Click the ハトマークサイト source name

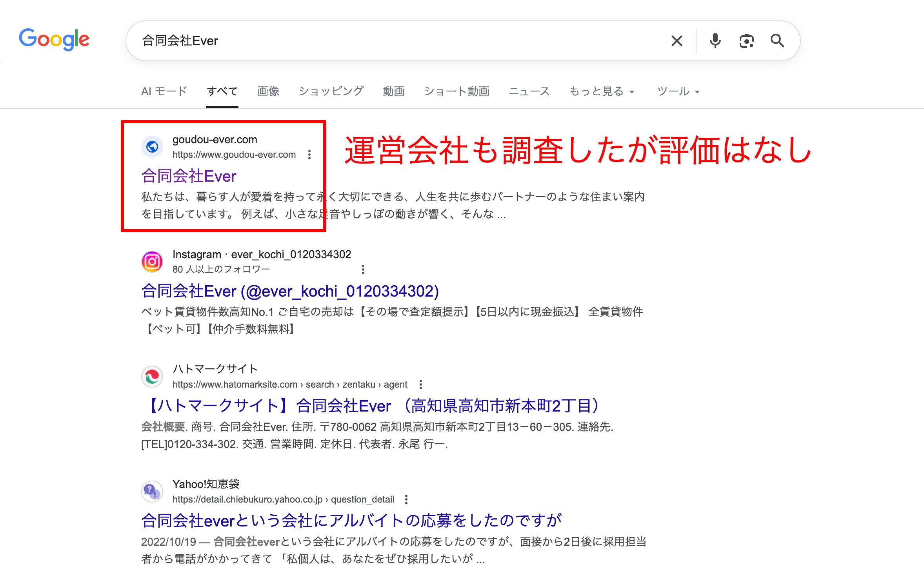click(x=215, y=369)
